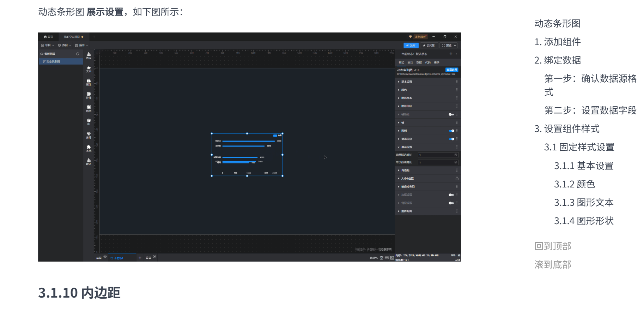Image resolution: width=644 pixels, height=317 pixels.
Task: Click the blue 发布 publish button
Action: click(411, 46)
